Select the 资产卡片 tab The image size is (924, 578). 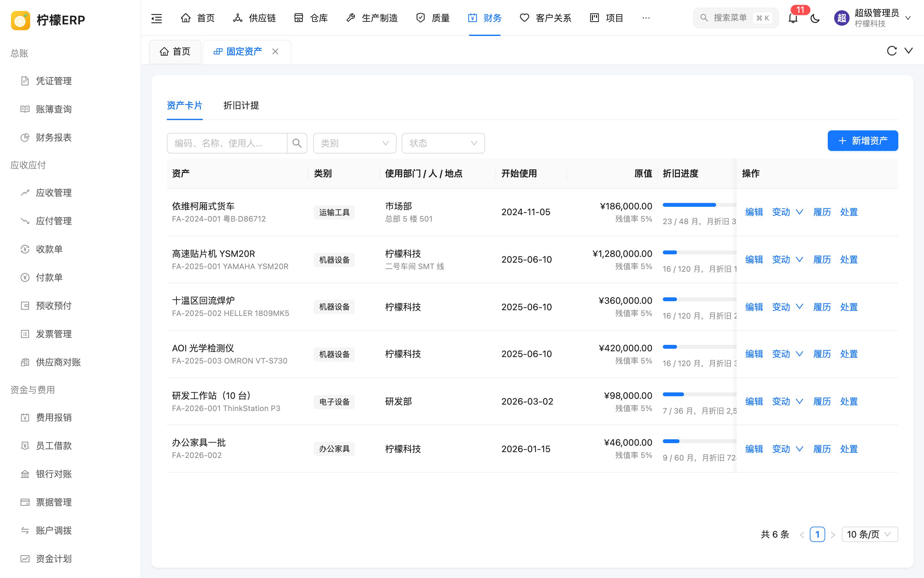pyautogui.click(x=185, y=106)
